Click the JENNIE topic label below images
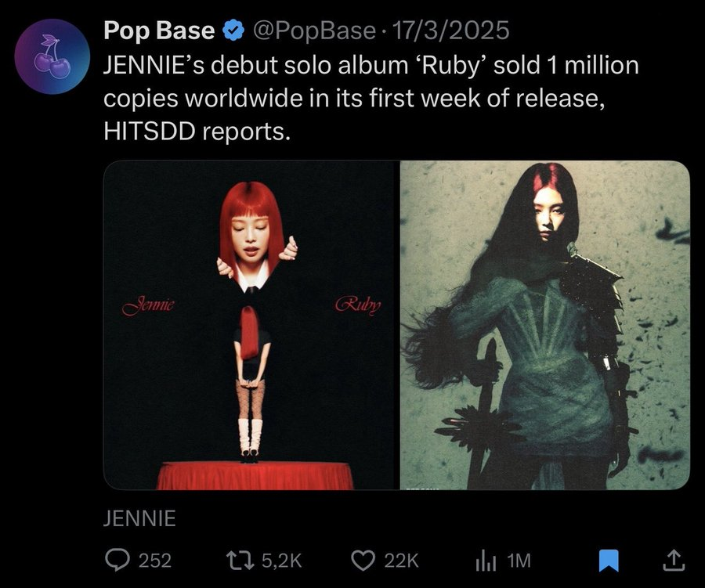Screen dimensions: 705x588 click(x=139, y=518)
